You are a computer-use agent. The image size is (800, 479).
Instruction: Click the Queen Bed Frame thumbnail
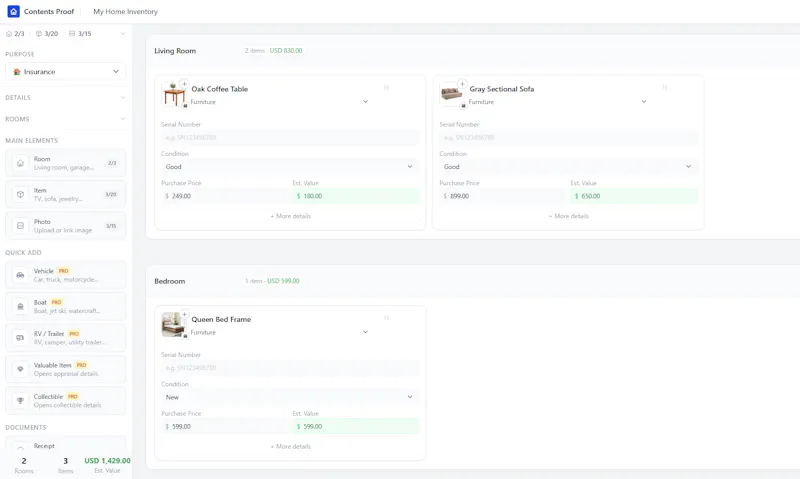[x=173, y=325]
